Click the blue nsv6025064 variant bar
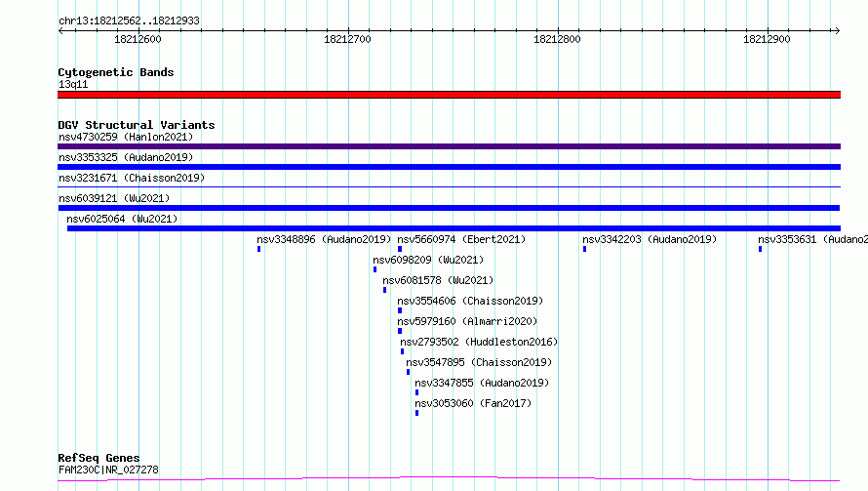The image size is (868, 491). coord(454,228)
